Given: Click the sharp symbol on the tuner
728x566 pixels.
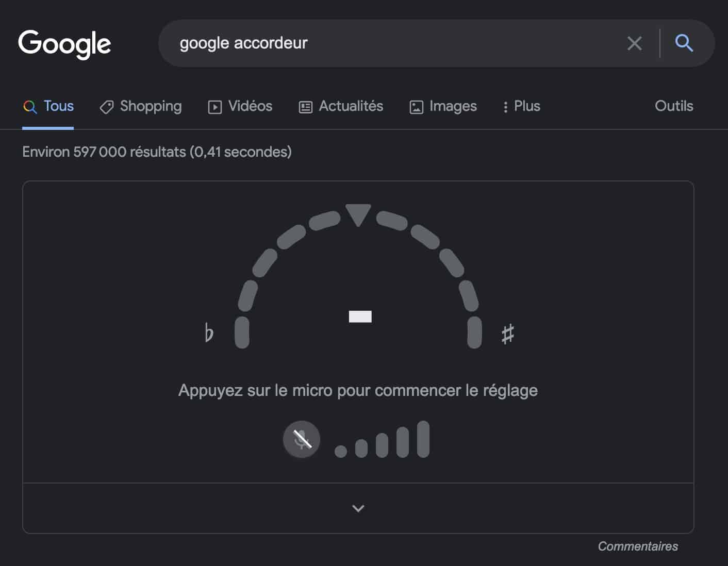Looking at the screenshot, I should (507, 334).
